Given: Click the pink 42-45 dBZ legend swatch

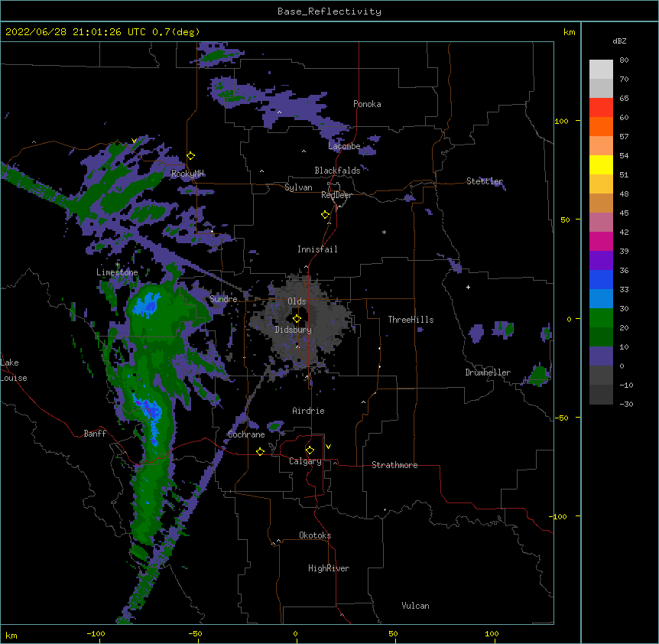Looking at the screenshot, I should click(x=601, y=222).
